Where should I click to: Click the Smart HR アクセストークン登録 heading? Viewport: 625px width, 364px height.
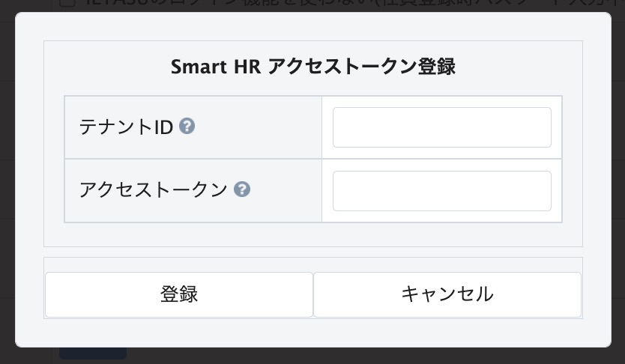coord(312,67)
